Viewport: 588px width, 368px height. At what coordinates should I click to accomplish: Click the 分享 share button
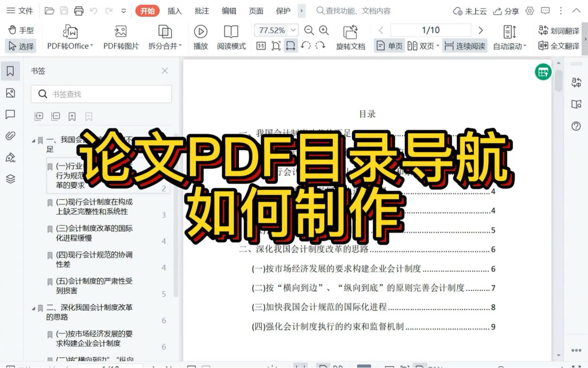click(x=506, y=11)
